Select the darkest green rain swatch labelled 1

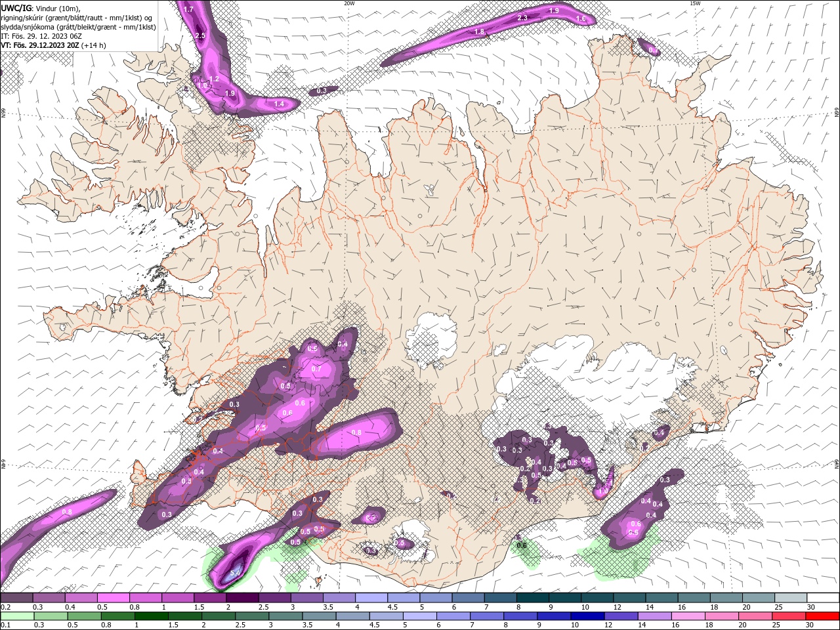click(152, 616)
